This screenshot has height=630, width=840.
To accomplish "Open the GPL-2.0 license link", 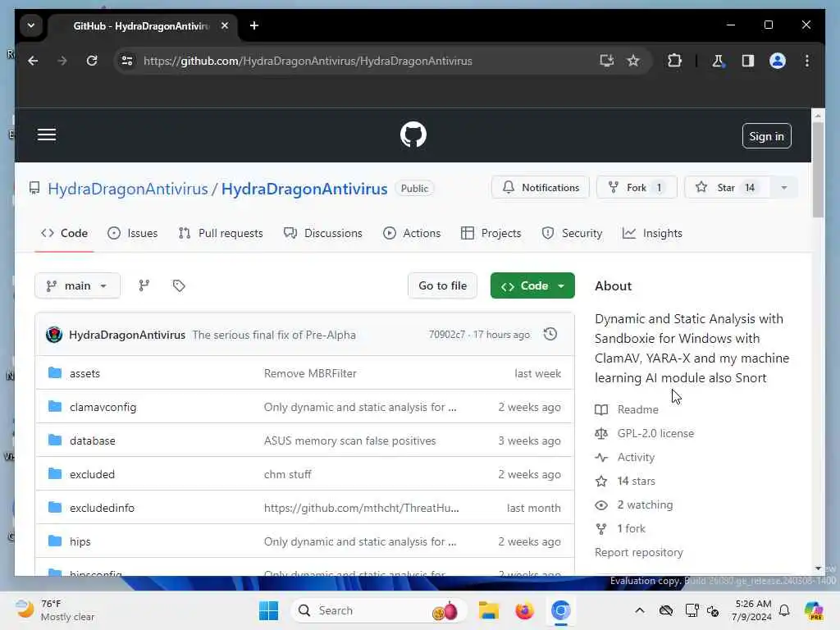I will point(655,433).
